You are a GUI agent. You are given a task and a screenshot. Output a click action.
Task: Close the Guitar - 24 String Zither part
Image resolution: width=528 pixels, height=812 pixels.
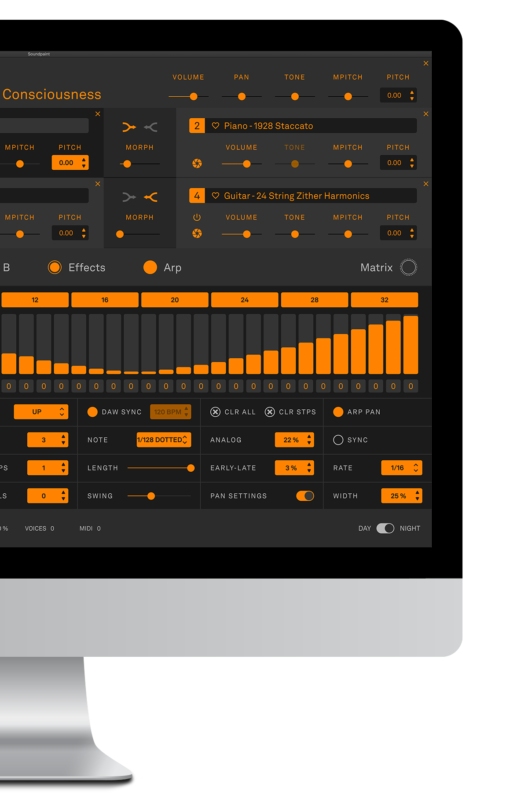click(426, 184)
